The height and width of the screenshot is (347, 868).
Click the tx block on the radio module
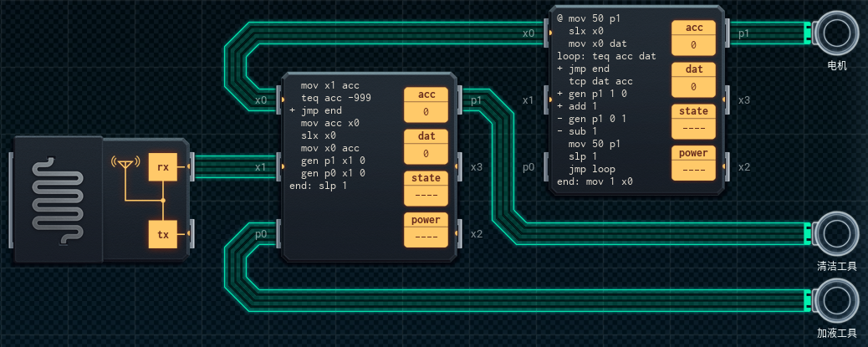(162, 235)
